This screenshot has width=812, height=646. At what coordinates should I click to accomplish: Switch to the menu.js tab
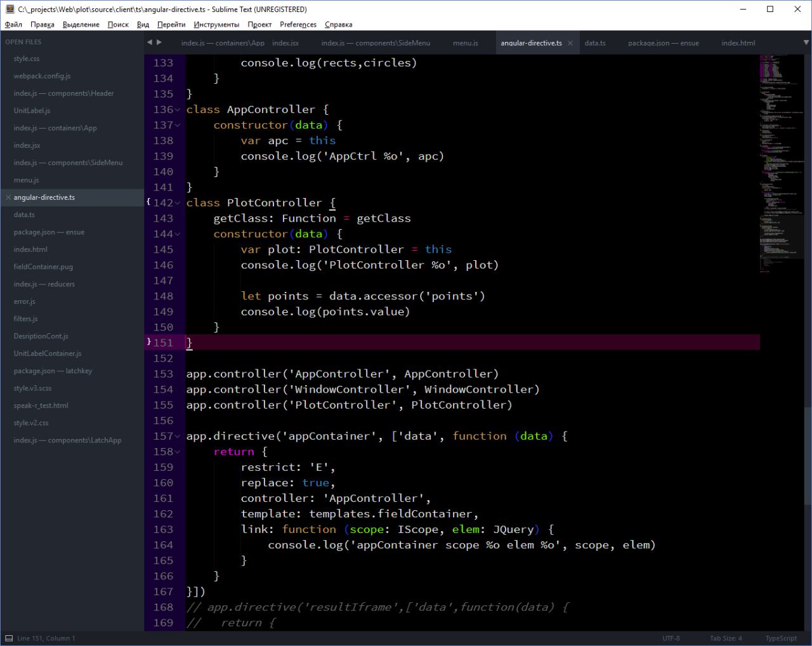pos(465,43)
